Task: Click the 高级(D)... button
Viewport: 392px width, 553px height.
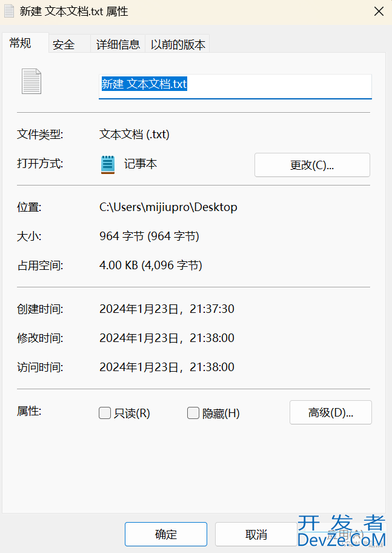Action: [x=330, y=412]
